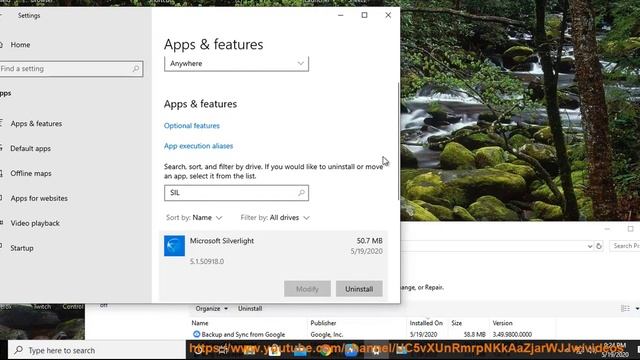The height and width of the screenshot is (360, 640).
Task: Click the app list search box containing SIL
Action: pyautogui.click(x=236, y=193)
